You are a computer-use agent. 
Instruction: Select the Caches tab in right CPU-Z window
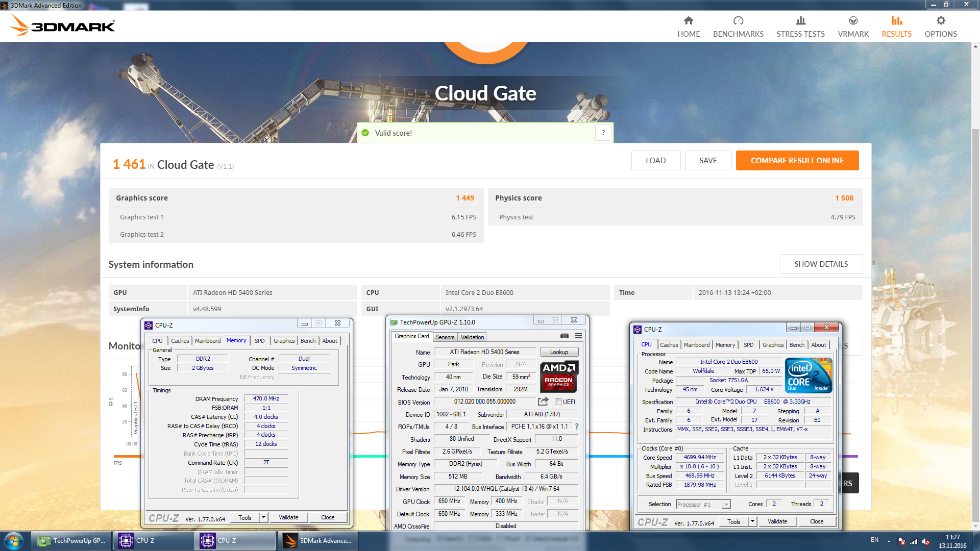(669, 345)
